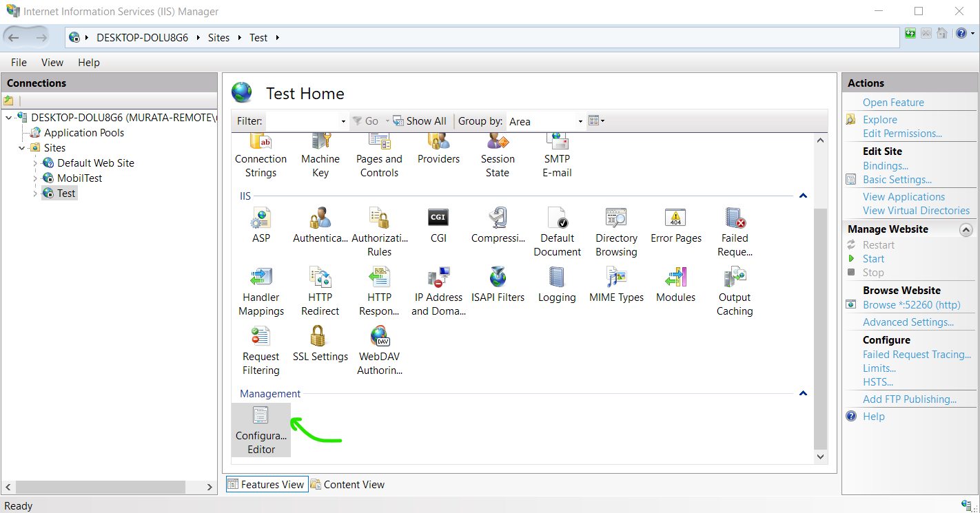Click the Filter text input field
Viewport: 980px width, 513px height.
click(303, 121)
